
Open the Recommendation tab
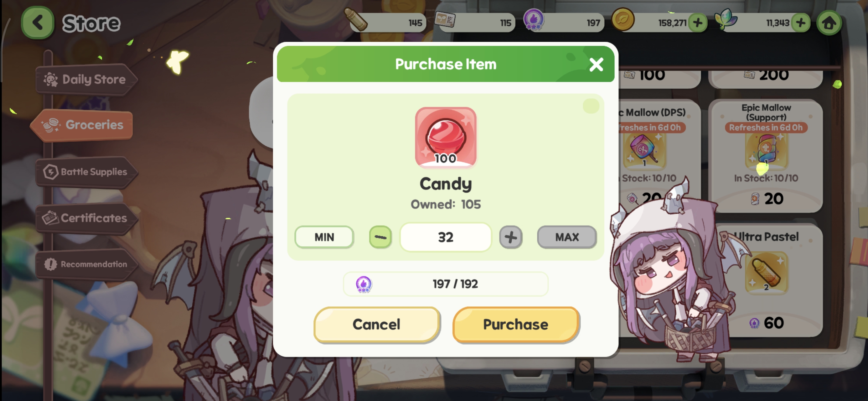click(x=87, y=264)
